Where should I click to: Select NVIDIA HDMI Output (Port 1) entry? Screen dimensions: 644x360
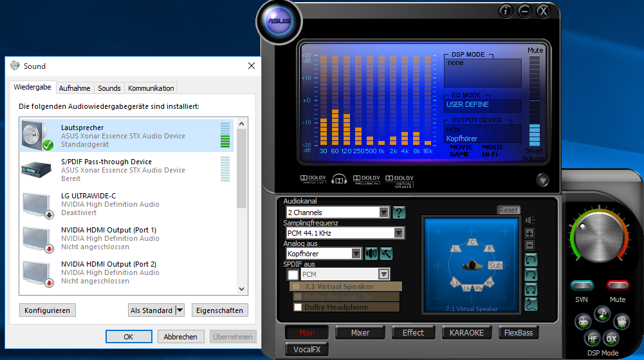pos(127,238)
